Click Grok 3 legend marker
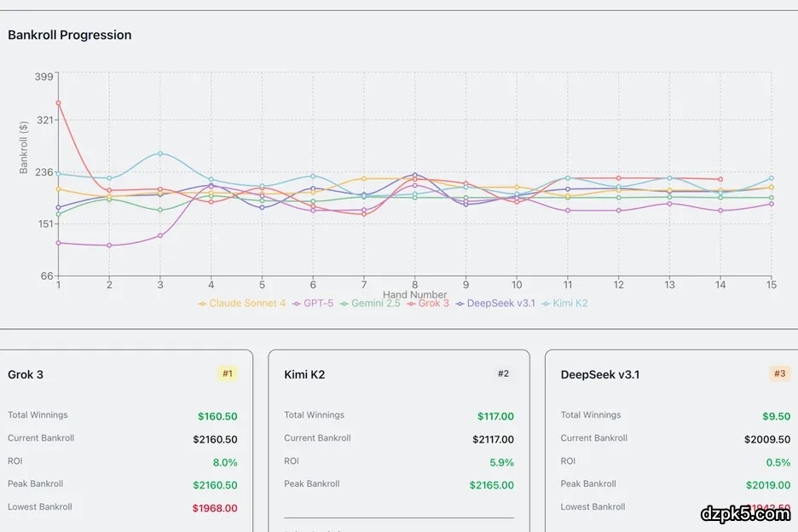This screenshot has height=532, width=798. [x=412, y=304]
